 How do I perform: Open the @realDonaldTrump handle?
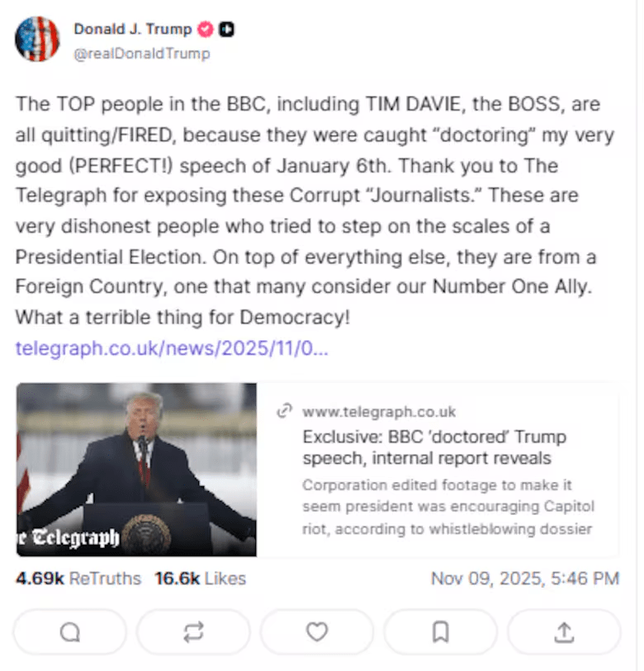[141, 54]
